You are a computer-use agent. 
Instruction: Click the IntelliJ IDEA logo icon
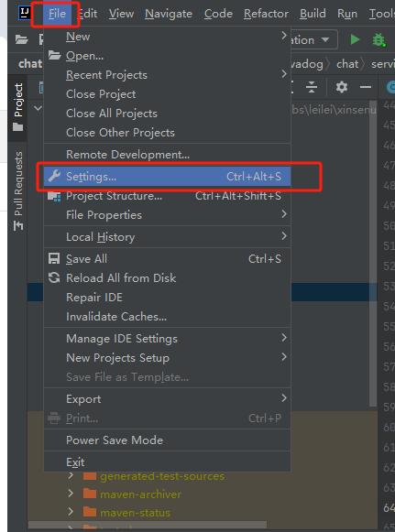[x=25, y=13]
